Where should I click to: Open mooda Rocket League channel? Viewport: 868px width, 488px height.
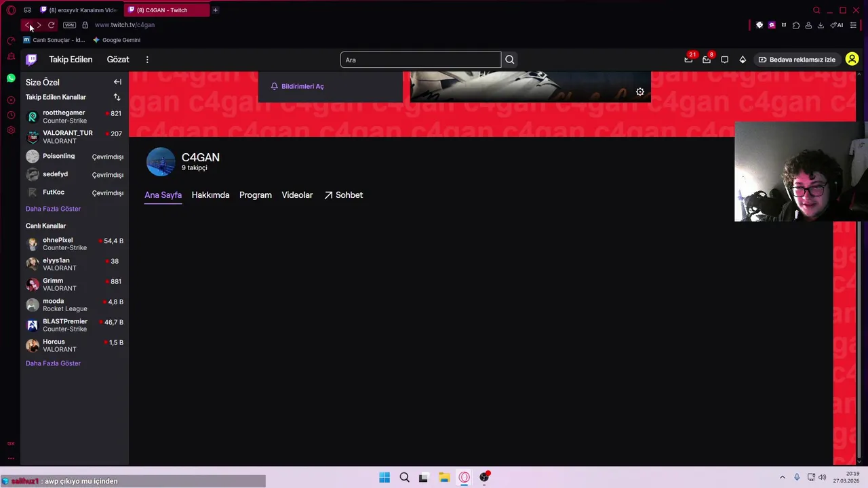[75, 305]
